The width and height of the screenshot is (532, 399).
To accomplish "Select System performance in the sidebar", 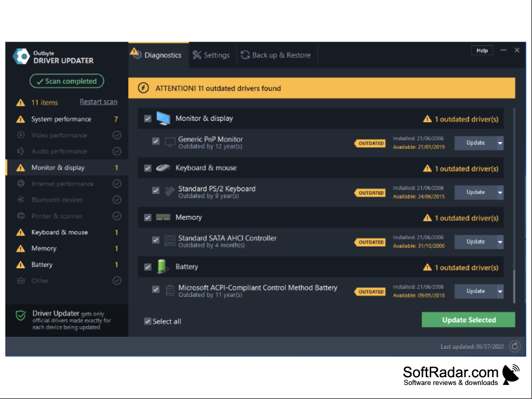I will (x=67, y=119).
